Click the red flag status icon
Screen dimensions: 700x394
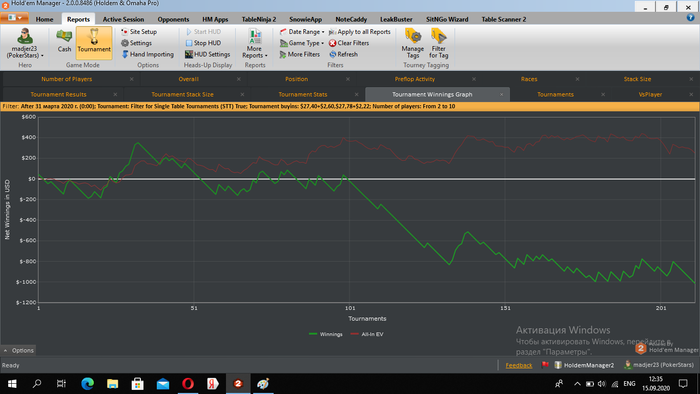point(545,365)
